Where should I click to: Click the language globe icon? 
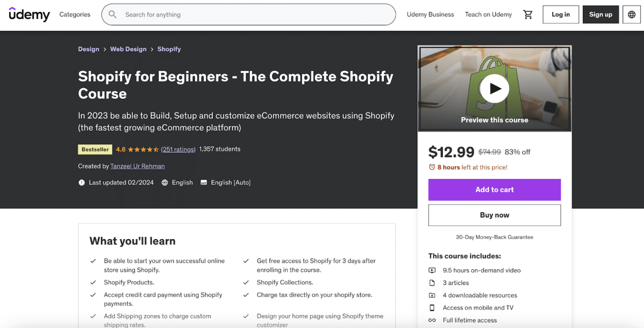coord(631,14)
